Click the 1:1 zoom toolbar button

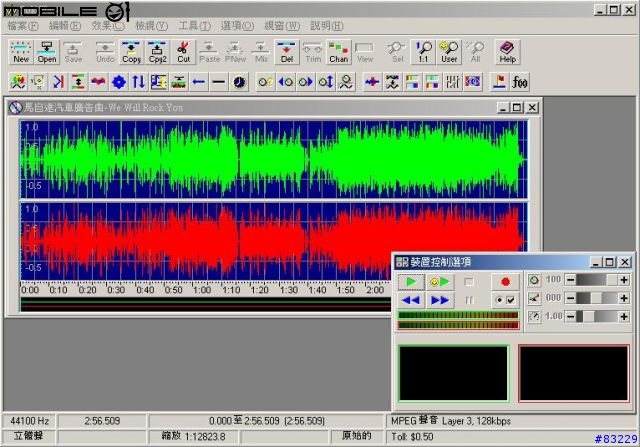423,52
